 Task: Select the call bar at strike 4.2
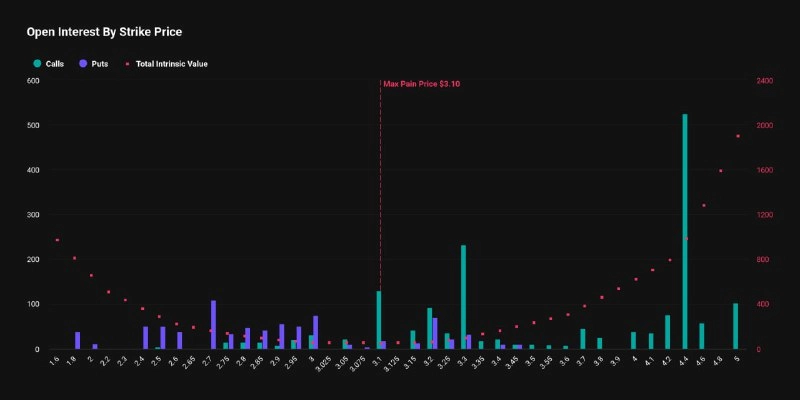click(x=667, y=332)
